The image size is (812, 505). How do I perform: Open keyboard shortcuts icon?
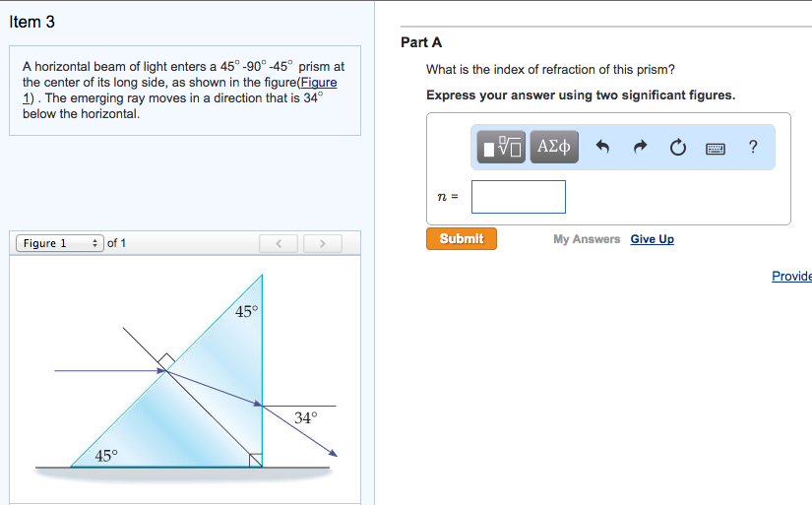tap(716, 148)
